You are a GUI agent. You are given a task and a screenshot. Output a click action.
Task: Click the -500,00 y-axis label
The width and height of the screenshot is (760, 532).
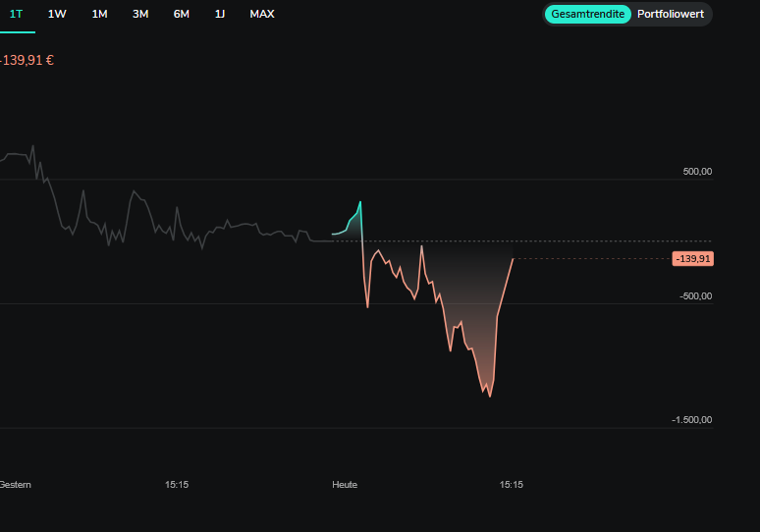tap(695, 295)
